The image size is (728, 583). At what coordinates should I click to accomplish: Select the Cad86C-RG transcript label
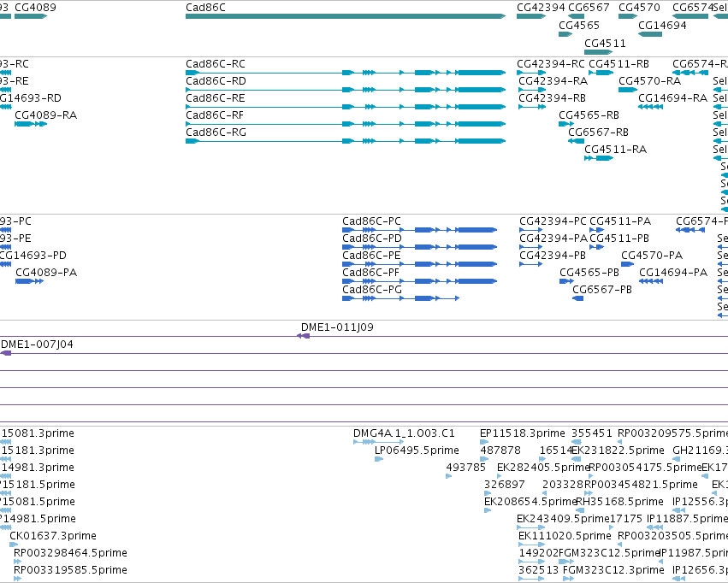pyautogui.click(x=216, y=132)
